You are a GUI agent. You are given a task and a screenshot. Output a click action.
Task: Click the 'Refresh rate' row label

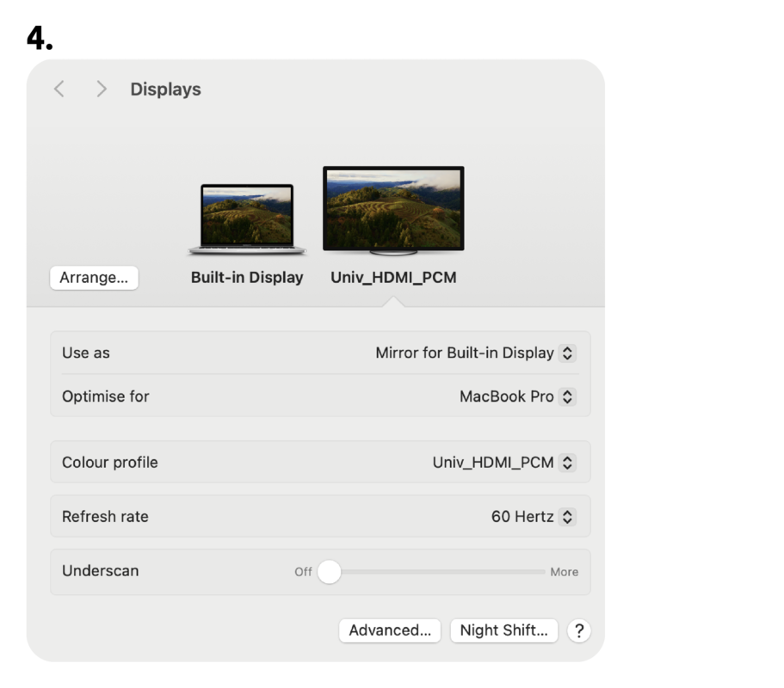click(x=105, y=517)
